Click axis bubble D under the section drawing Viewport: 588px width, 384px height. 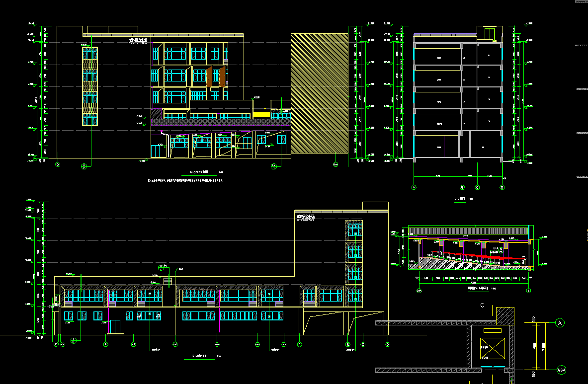tap(502, 187)
